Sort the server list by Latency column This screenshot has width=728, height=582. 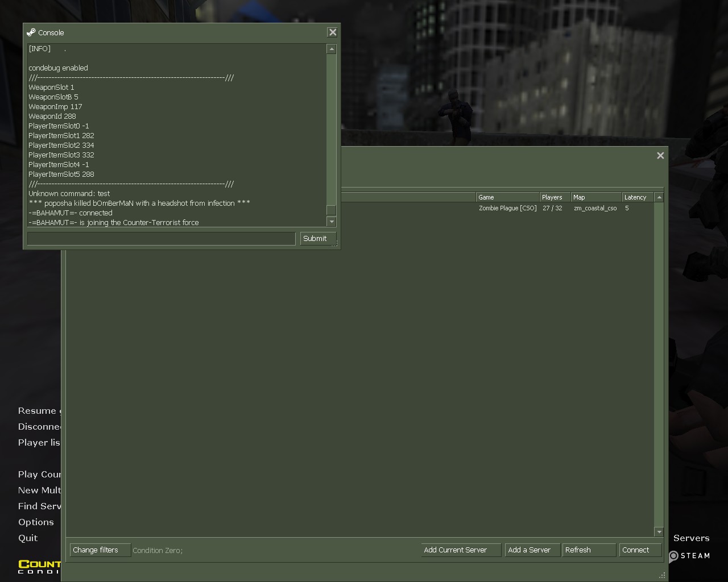[637, 197]
